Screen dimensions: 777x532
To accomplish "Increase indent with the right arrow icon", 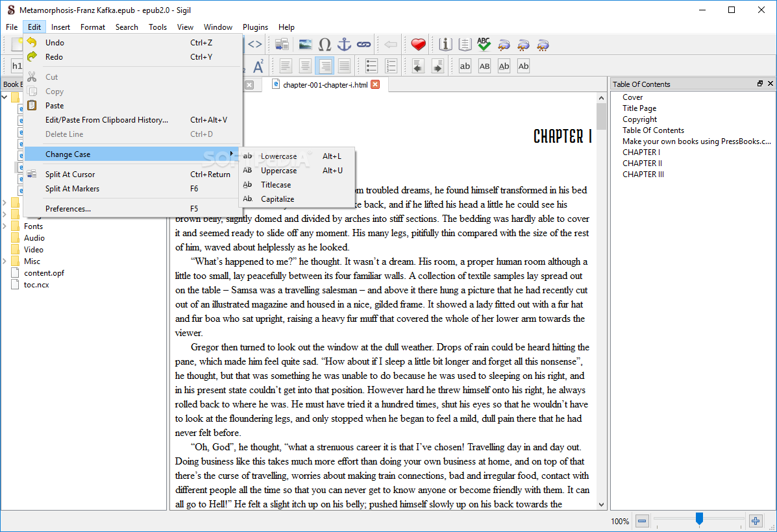I will (x=438, y=66).
